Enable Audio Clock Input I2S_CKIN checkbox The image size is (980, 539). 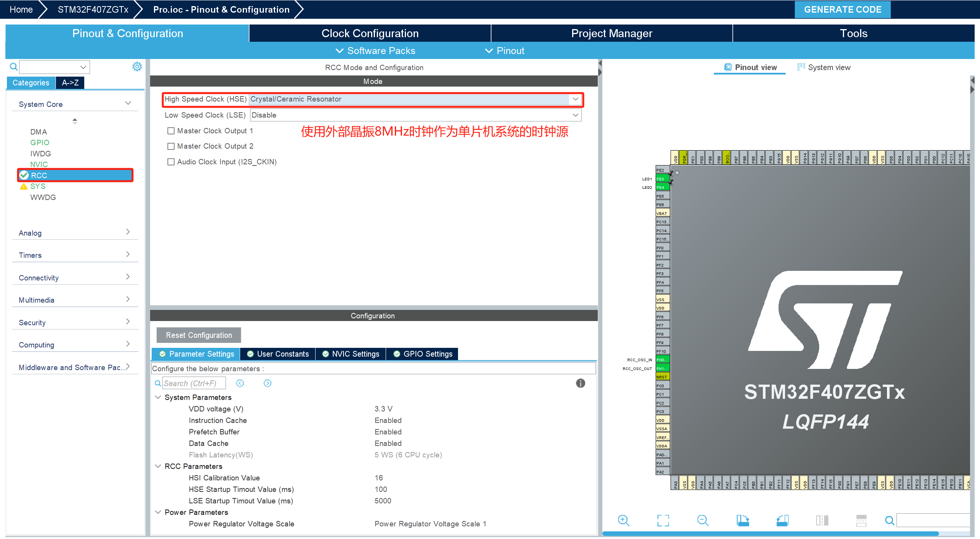pyautogui.click(x=171, y=162)
